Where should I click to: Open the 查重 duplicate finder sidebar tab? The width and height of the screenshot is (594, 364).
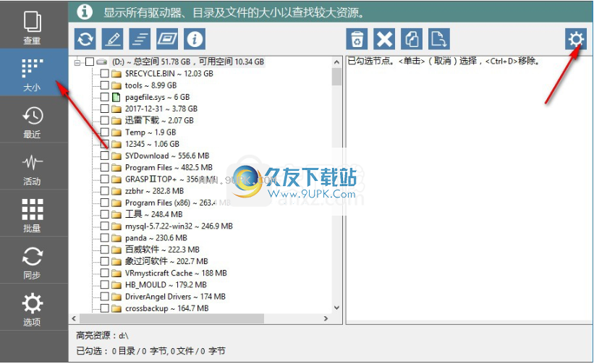(33, 26)
